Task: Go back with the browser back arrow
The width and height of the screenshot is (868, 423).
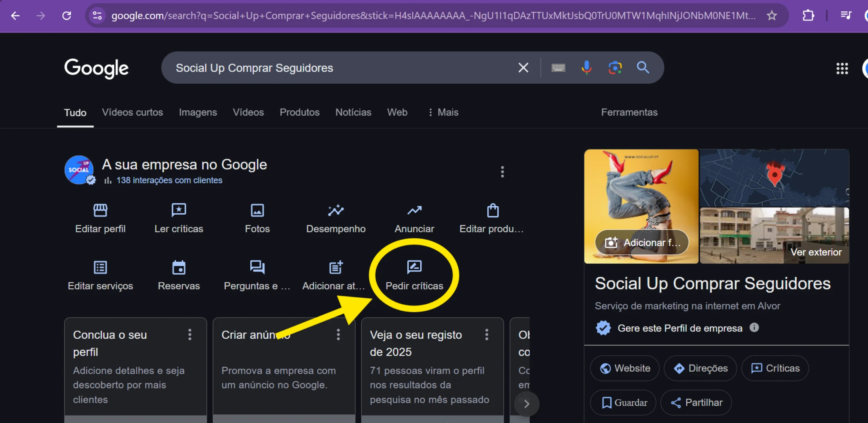Action: [15, 16]
